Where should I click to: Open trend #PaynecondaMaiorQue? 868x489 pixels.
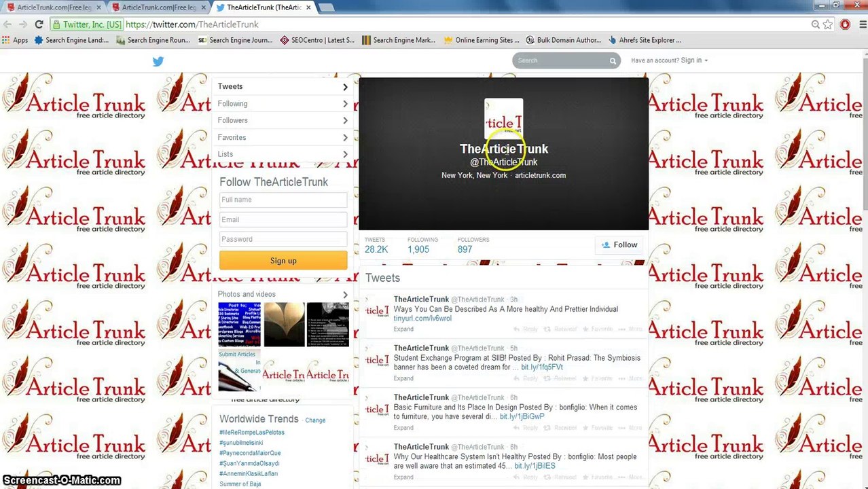(250, 453)
